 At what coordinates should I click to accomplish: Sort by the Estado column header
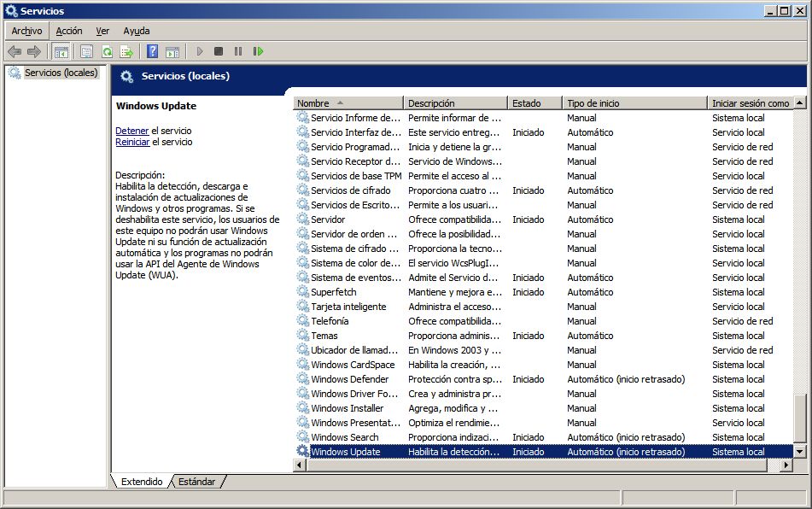(x=535, y=103)
